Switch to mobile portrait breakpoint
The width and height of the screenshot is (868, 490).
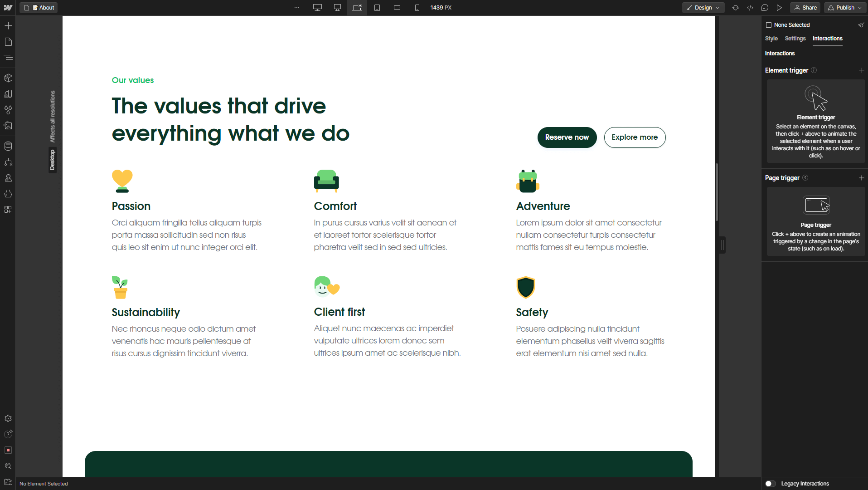[x=417, y=8]
